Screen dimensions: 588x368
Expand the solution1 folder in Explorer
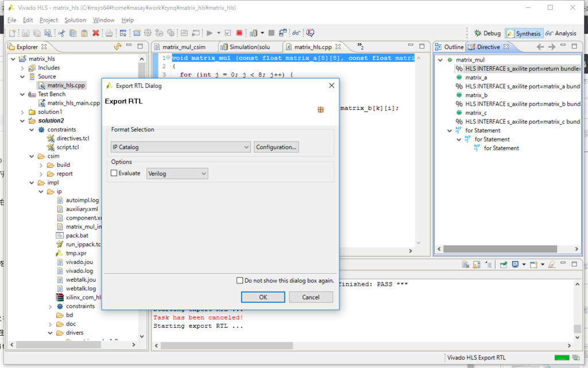click(22, 112)
